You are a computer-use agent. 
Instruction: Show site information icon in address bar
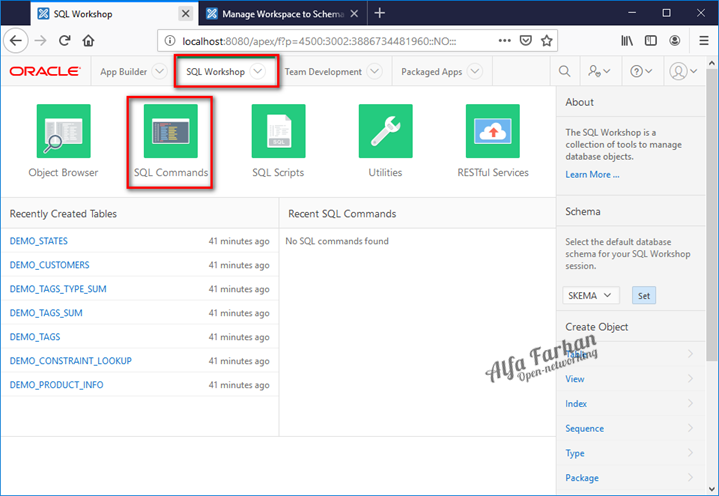point(170,41)
